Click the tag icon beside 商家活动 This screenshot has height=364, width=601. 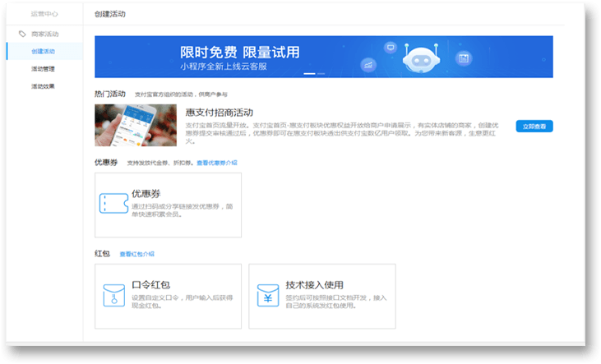click(22, 35)
